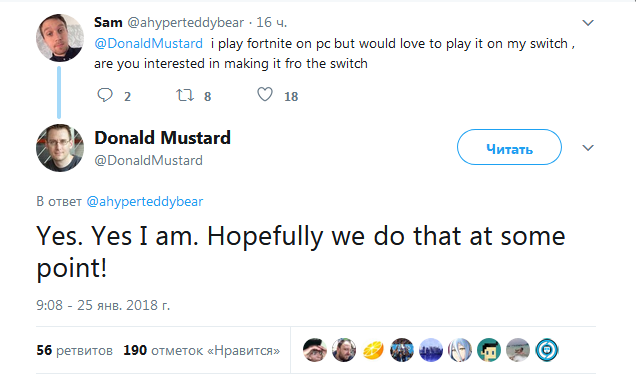Click the retweet icon under Sam's tweet

(185, 95)
